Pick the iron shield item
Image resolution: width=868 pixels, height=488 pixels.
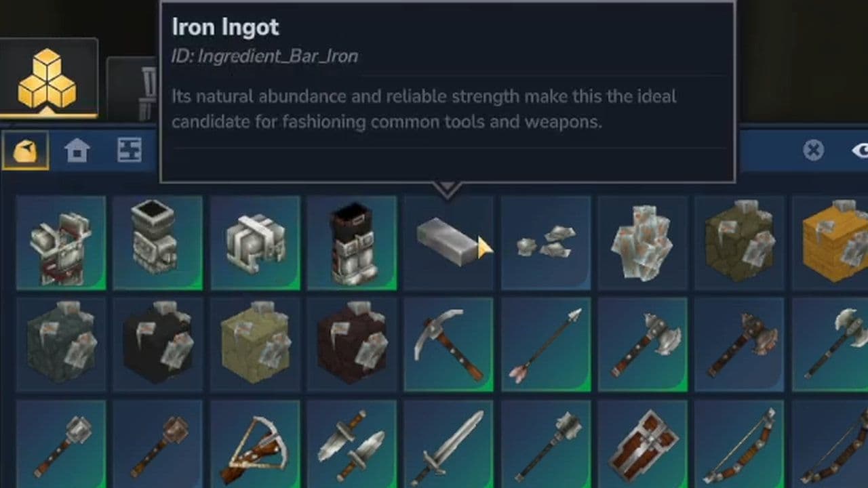point(642,444)
